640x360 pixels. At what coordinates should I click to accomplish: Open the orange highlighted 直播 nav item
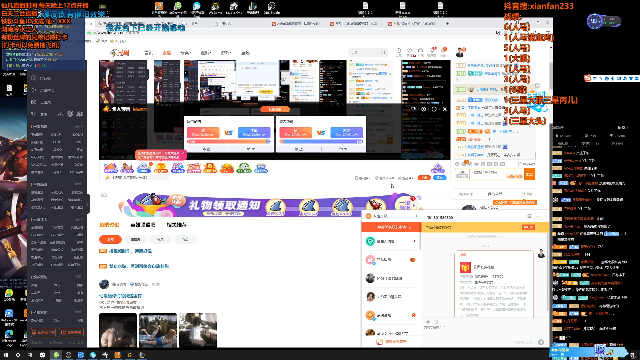(167, 53)
